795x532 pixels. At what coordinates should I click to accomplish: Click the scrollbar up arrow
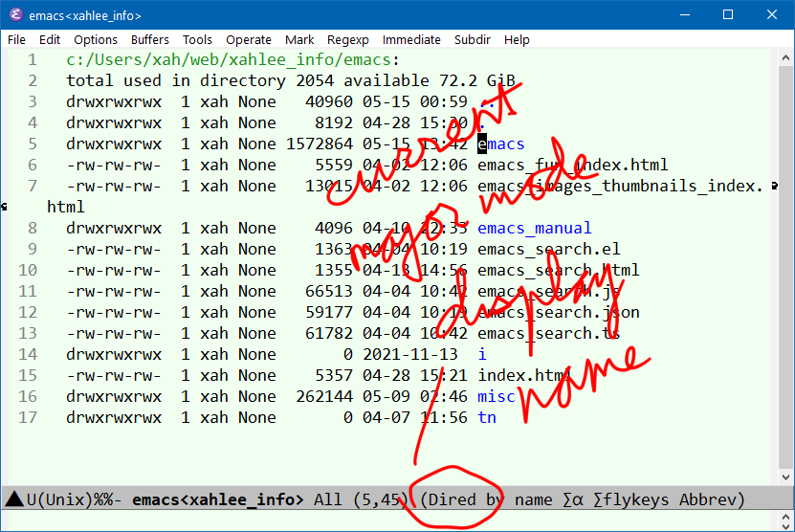[785, 57]
